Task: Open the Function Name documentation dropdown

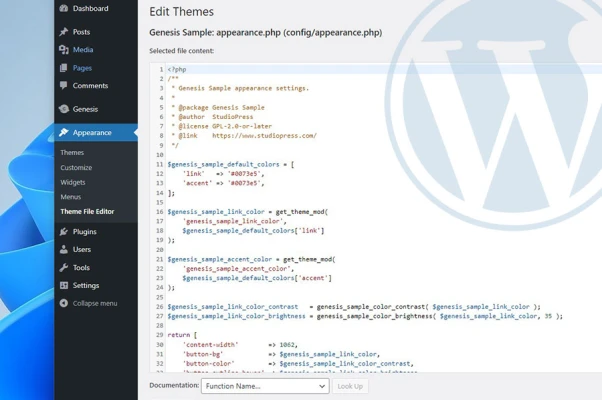Action: [265, 386]
